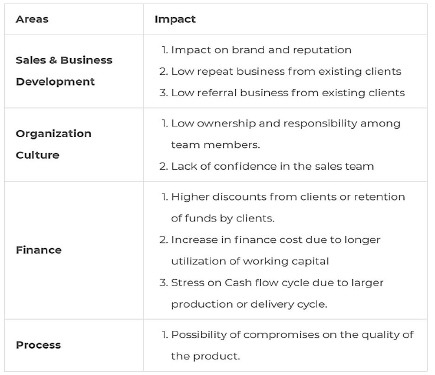Click the Impact column header

pos(175,19)
